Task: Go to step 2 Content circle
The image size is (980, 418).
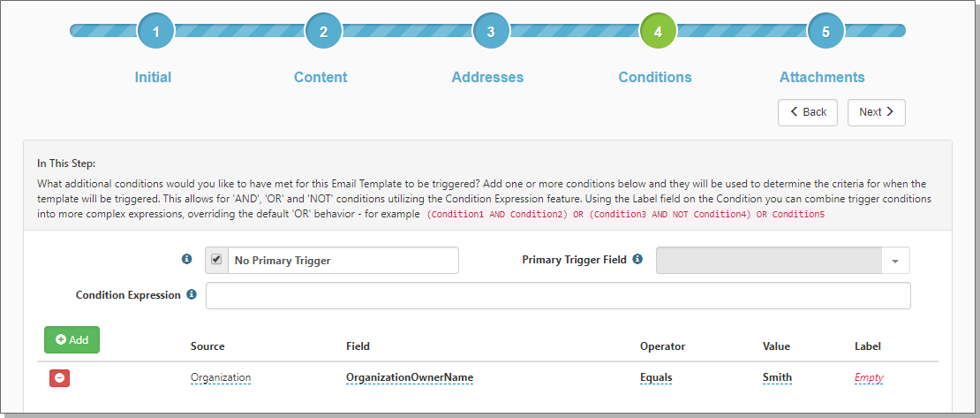Action: pos(323,31)
